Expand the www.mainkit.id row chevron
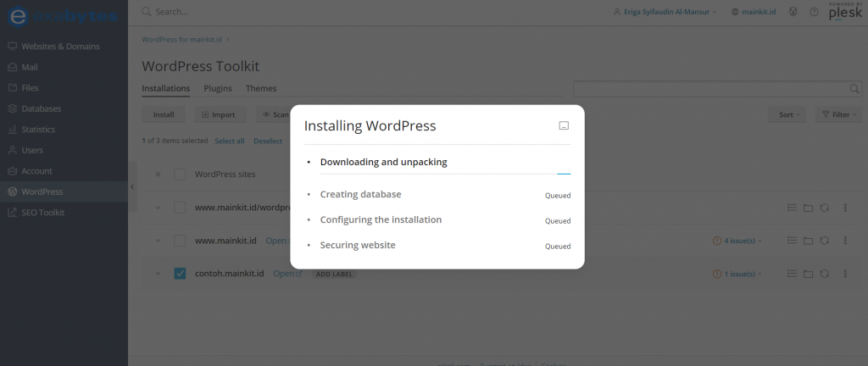868x366 pixels. [158, 241]
